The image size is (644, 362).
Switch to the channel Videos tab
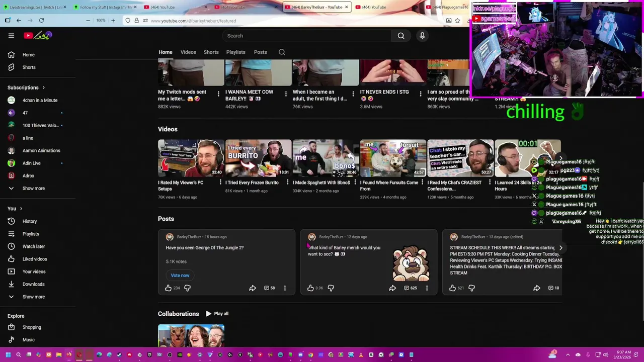pyautogui.click(x=188, y=52)
